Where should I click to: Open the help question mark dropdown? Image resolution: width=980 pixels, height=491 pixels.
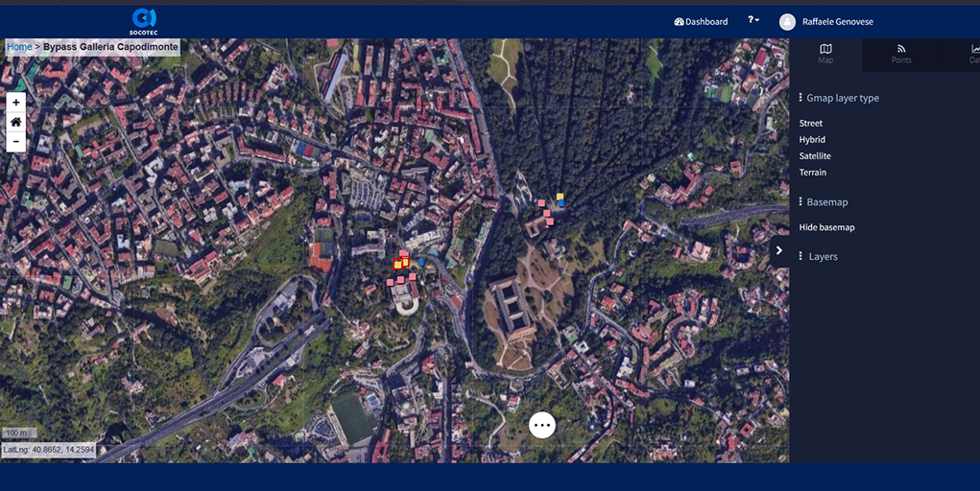(x=753, y=21)
